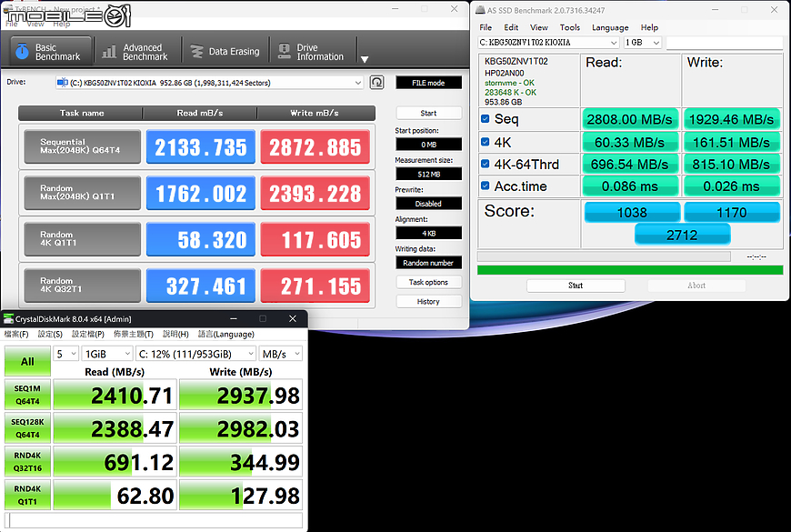Click the write value 271.155

315,286
